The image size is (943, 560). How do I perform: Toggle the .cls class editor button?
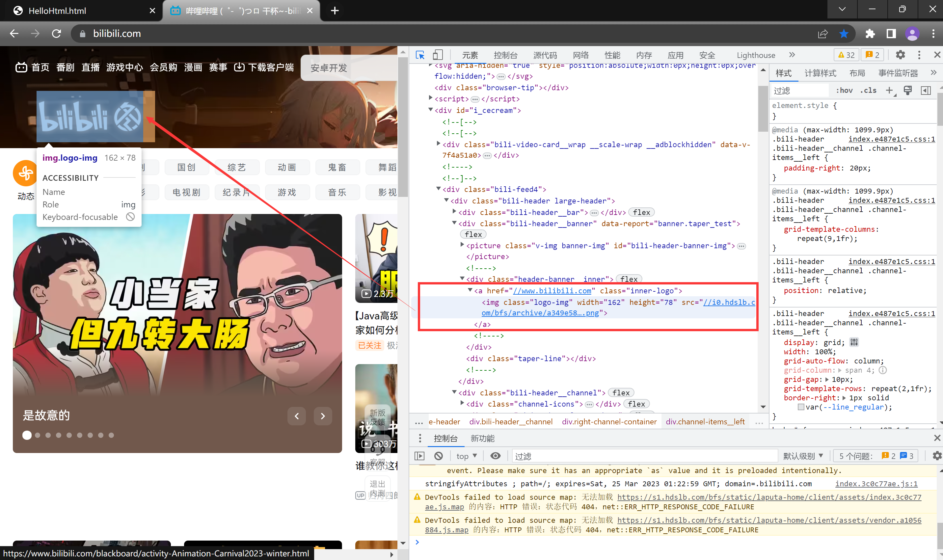868,91
